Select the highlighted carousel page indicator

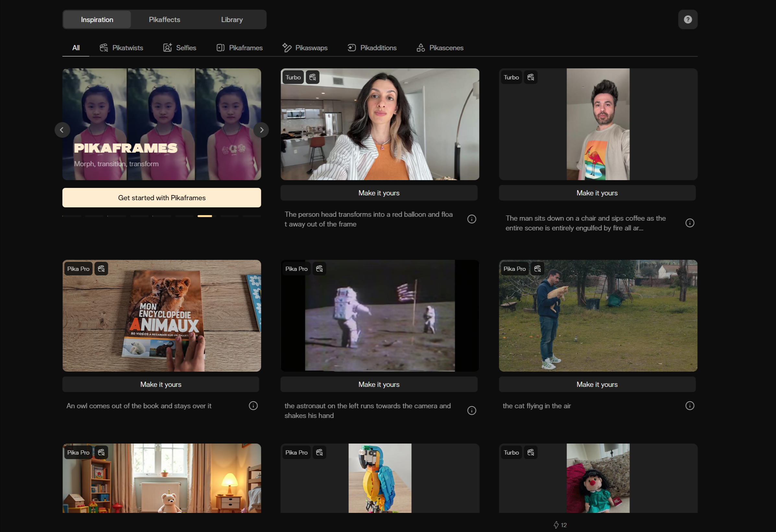[x=205, y=216]
